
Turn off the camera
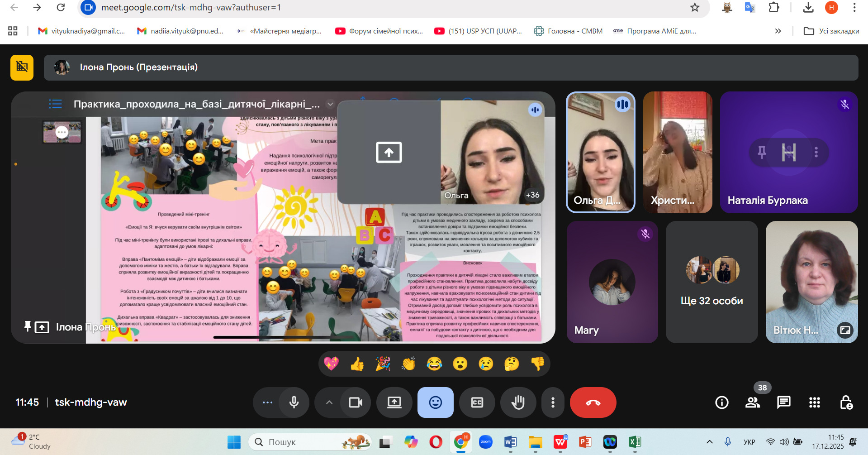point(355,402)
